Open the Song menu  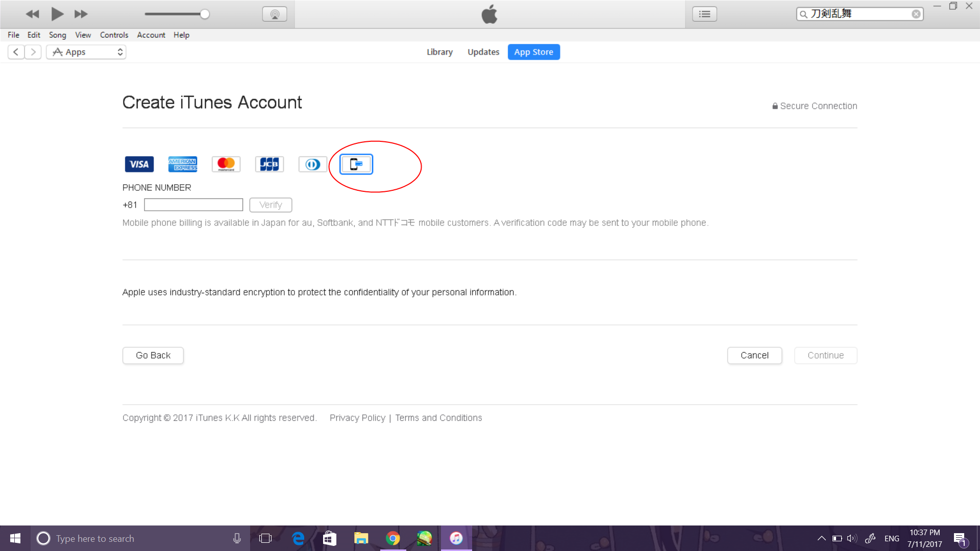point(58,35)
